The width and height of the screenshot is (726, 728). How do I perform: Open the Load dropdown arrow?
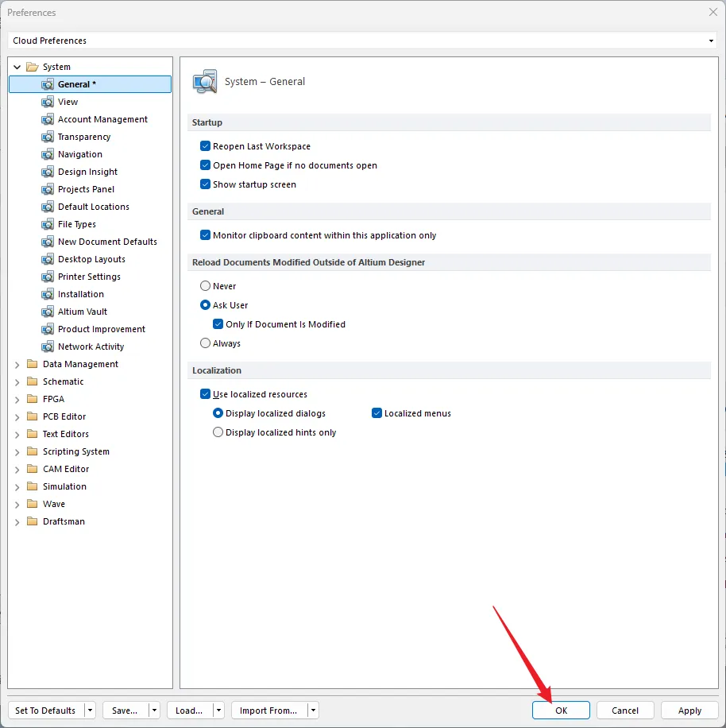point(218,711)
